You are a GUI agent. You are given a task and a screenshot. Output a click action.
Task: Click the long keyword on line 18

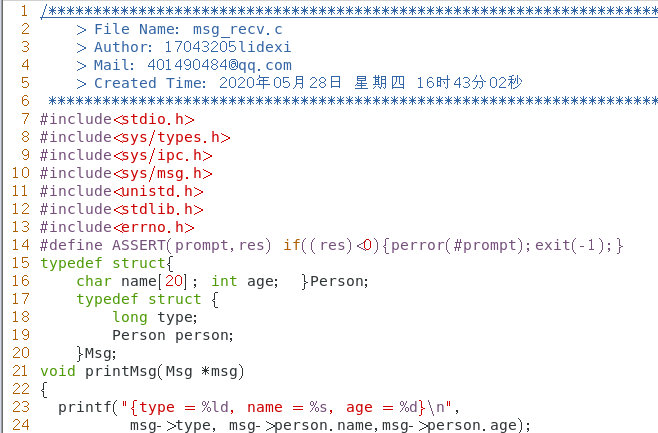(130, 317)
